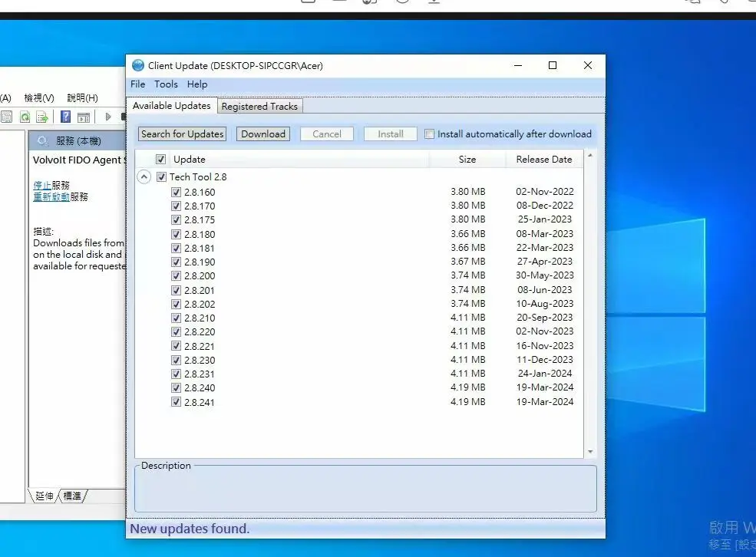Click the Client Update globe icon in title bar
The height and width of the screenshot is (557, 756).
tap(138, 66)
